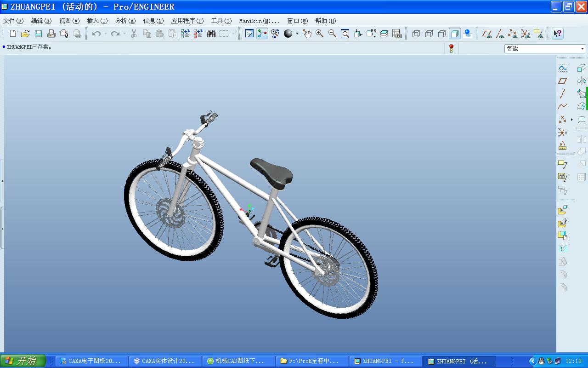Toggle datum planes display

pyautogui.click(x=487, y=34)
